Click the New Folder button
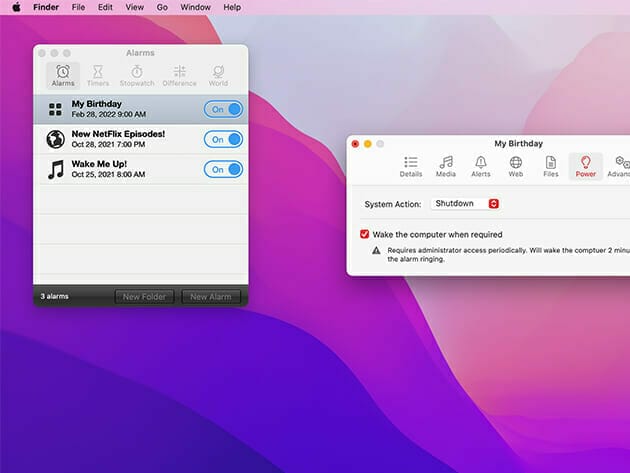The width and height of the screenshot is (630, 473). point(145,297)
